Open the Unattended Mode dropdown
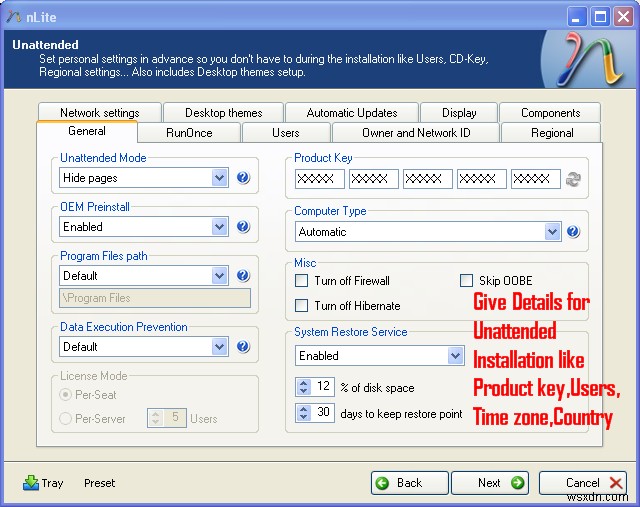640x507 pixels. tap(220, 178)
